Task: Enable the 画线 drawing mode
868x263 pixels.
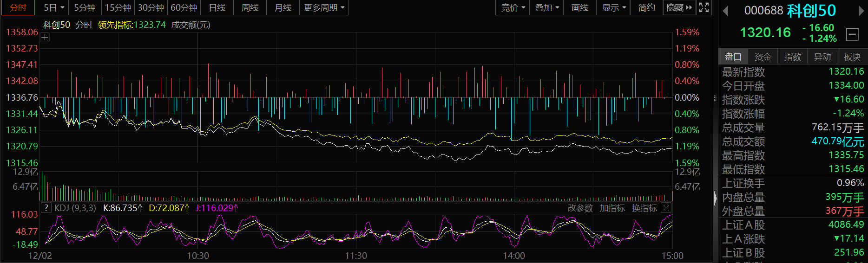Action: point(579,8)
